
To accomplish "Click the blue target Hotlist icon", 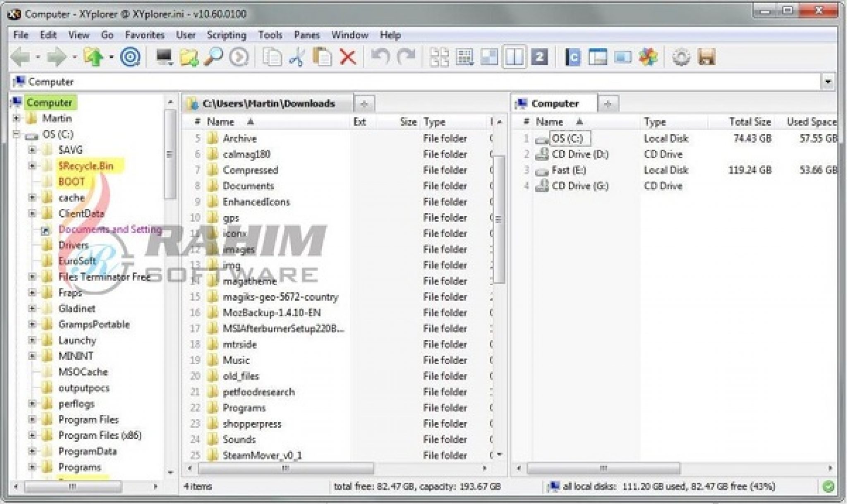I will (x=130, y=57).
